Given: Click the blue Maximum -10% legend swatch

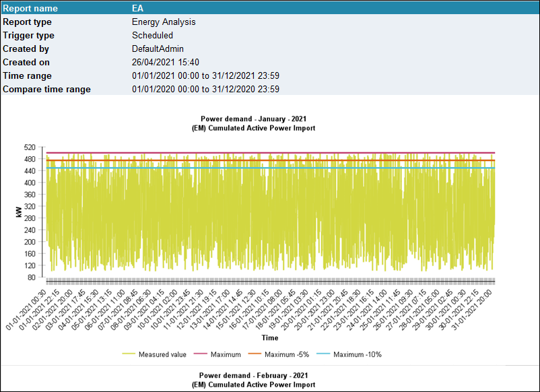Looking at the screenshot, I should pos(324,354).
